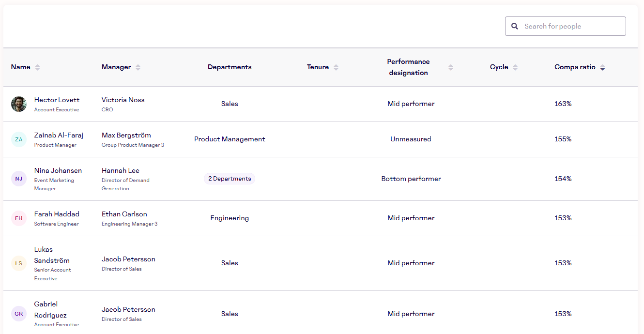Screen dimensions: 644x334
Task: Expand the 2 Departments badge
Action: [x=230, y=179]
